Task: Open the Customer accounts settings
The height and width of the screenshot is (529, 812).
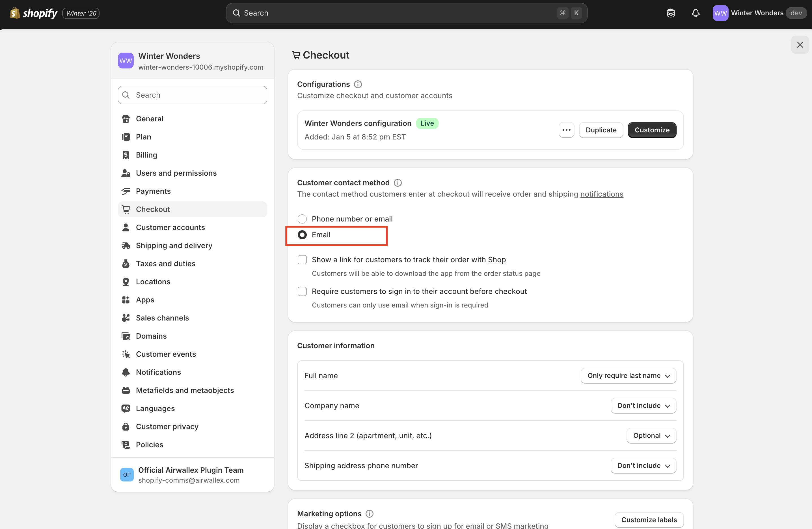Action: pyautogui.click(x=170, y=227)
